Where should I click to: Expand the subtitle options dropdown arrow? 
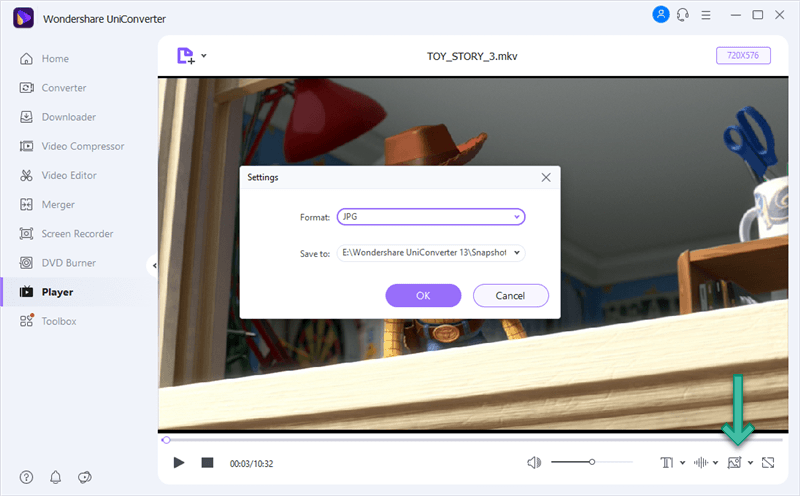[683, 463]
